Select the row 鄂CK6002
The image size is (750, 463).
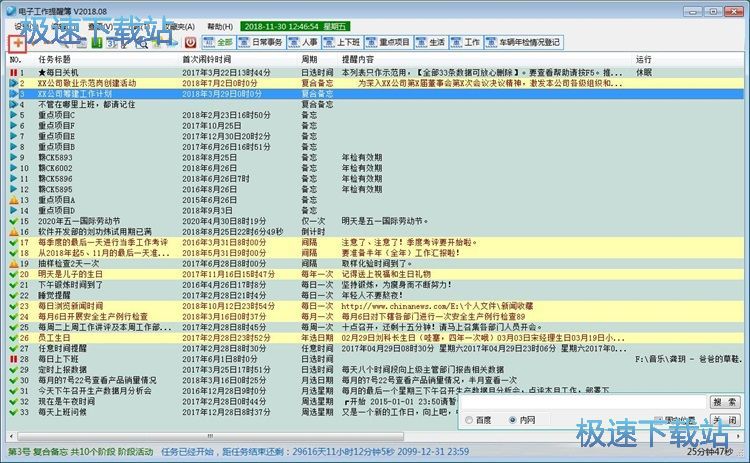[376, 168]
